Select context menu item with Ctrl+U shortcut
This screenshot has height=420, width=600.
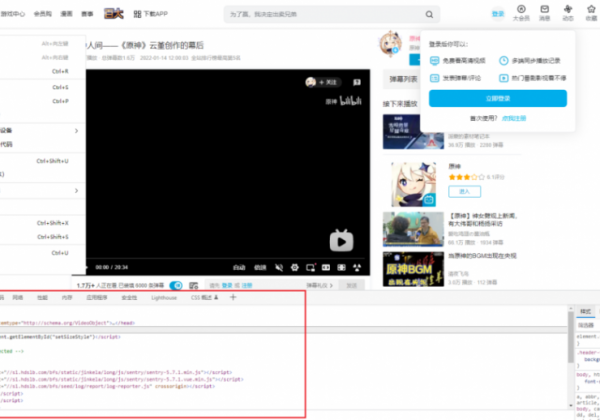tap(42, 253)
